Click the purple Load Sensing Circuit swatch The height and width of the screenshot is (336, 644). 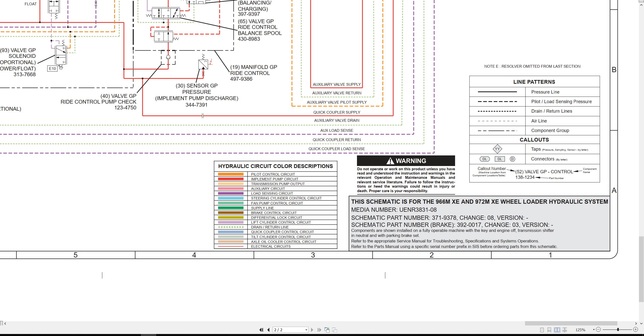click(231, 193)
